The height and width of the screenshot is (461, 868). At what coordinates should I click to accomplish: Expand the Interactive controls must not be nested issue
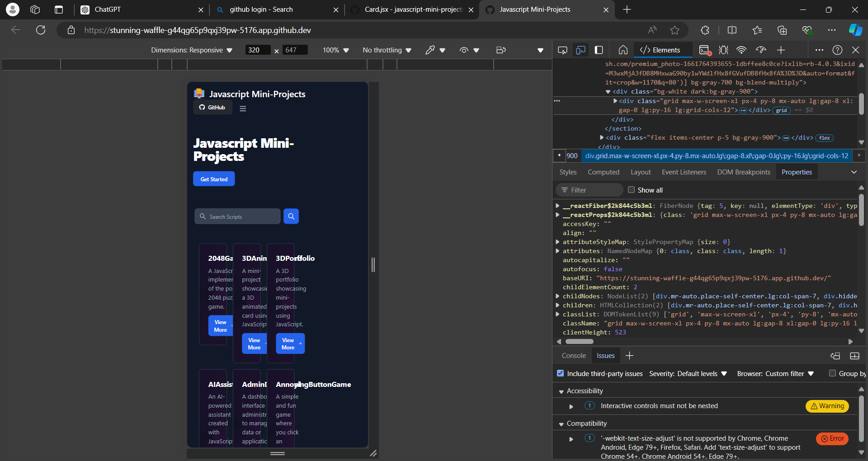[x=571, y=406]
